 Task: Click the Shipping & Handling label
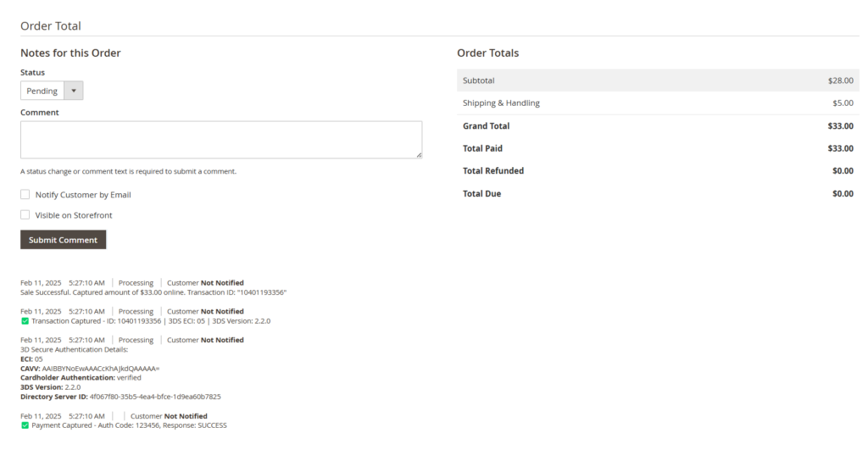point(501,103)
